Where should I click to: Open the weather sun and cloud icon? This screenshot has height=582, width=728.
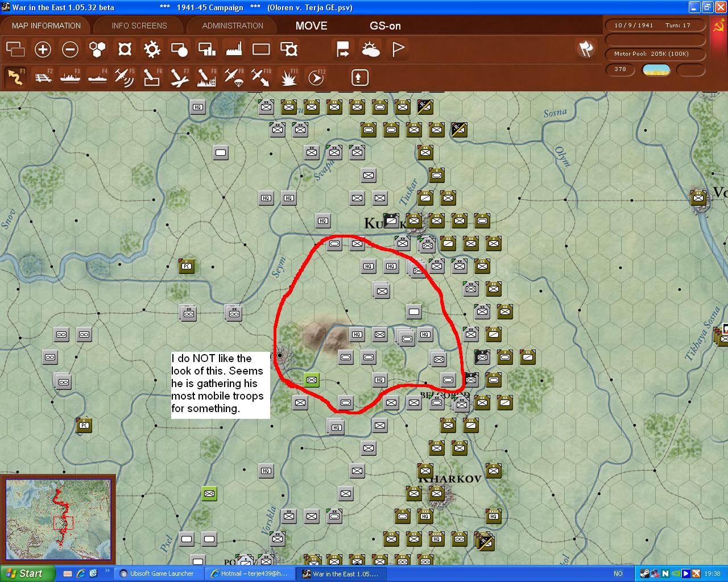click(x=371, y=49)
